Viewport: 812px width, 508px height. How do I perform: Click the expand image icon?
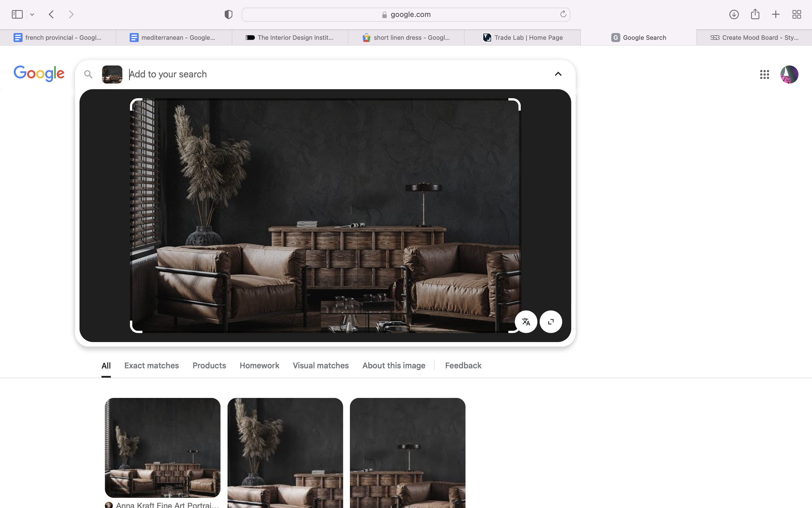click(x=551, y=322)
